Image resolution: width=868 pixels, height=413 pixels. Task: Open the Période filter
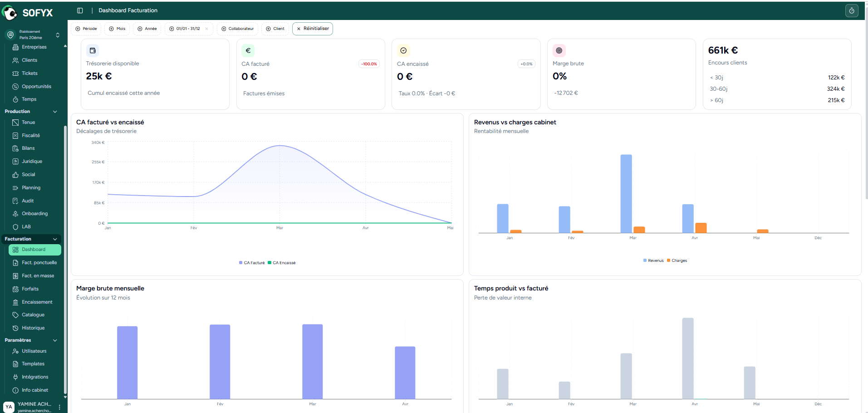click(86, 29)
